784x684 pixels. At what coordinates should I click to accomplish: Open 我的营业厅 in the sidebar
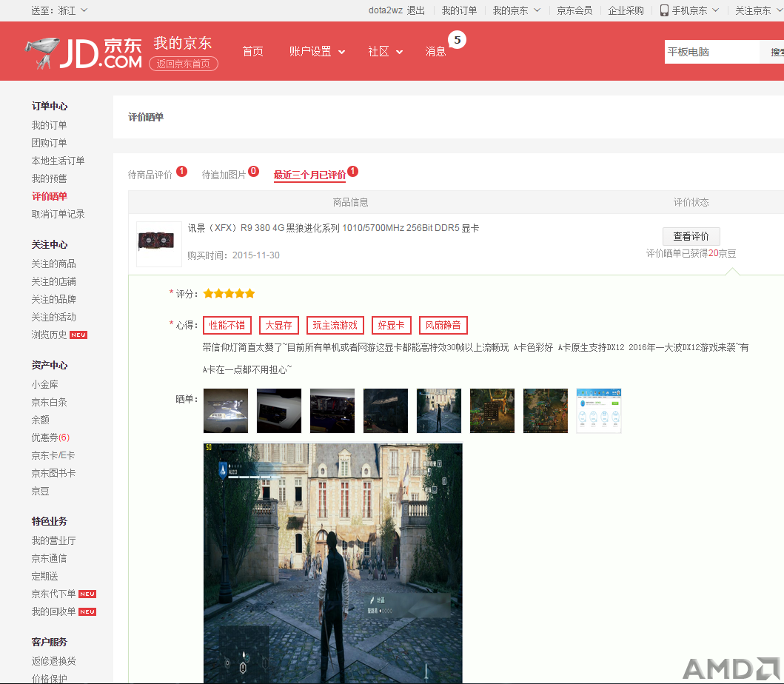53,540
